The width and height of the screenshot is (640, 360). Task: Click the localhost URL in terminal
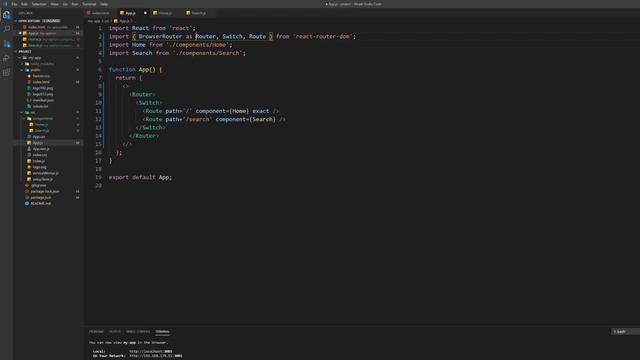(x=151, y=351)
